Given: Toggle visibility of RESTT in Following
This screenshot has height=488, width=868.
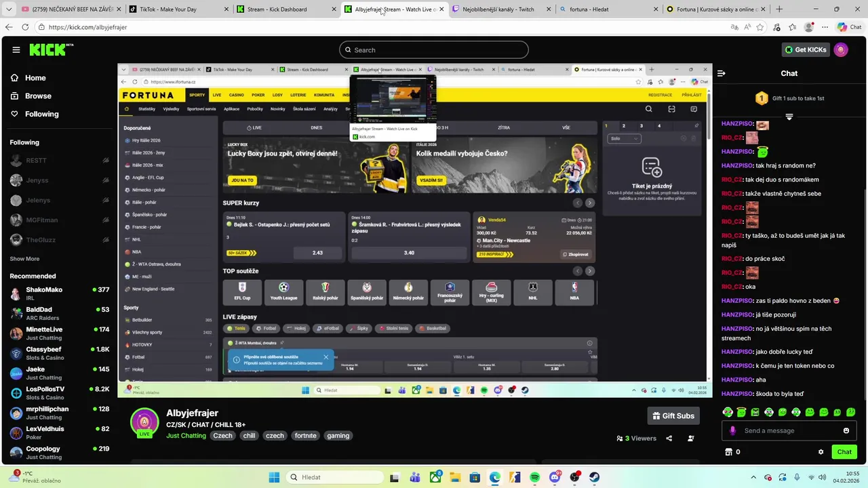Looking at the screenshot, I should (106, 161).
